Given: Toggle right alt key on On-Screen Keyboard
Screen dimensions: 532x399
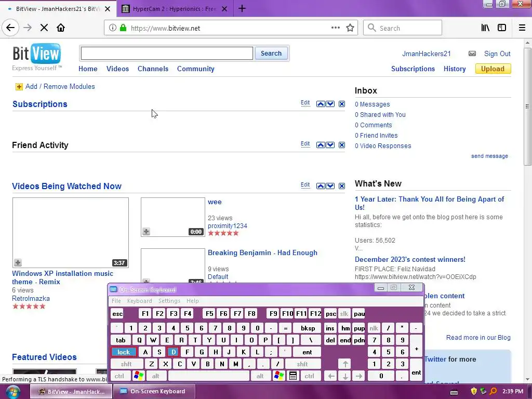Looking at the screenshot, I should pos(260,376).
